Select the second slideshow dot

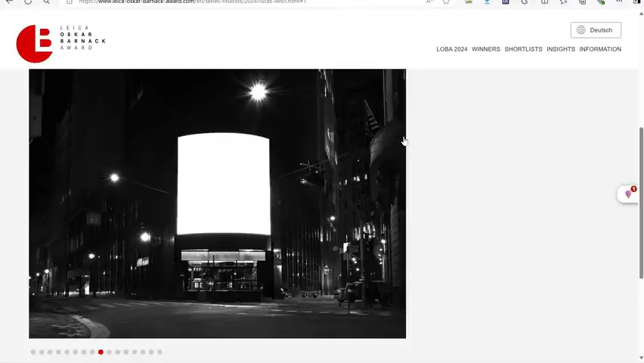click(x=42, y=352)
